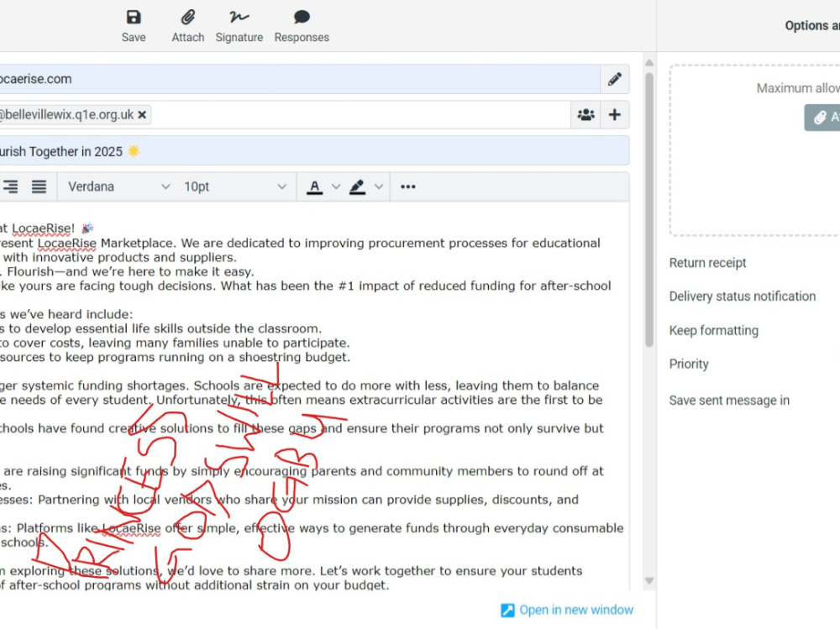Click the attachment upload button in options panel

tap(822, 118)
